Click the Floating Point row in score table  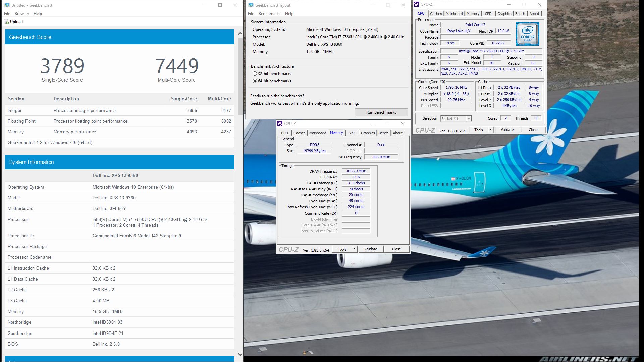coord(119,121)
